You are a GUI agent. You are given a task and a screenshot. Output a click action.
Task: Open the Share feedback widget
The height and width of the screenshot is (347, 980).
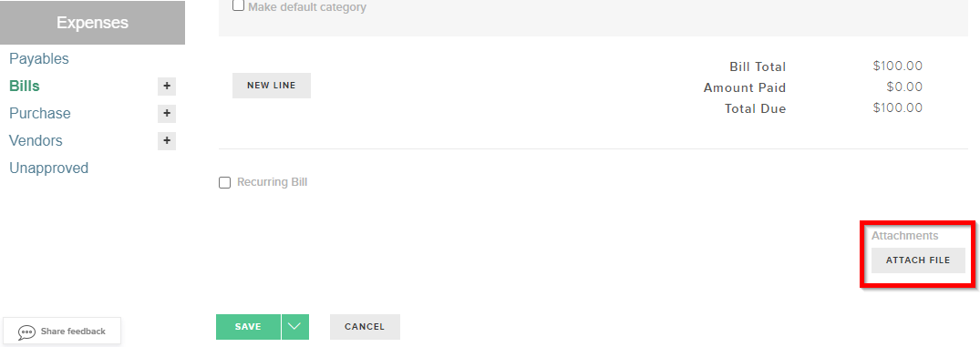62,332
